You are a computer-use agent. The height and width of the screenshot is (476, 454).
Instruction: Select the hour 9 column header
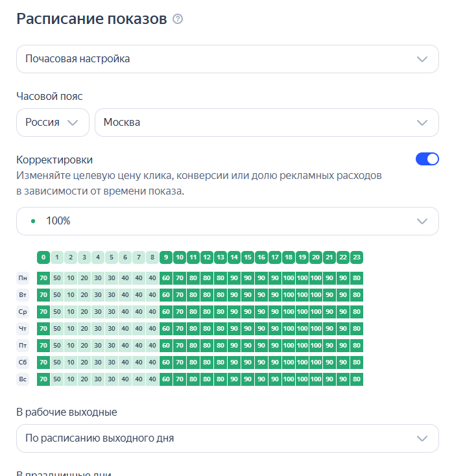[x=166, y=257]
